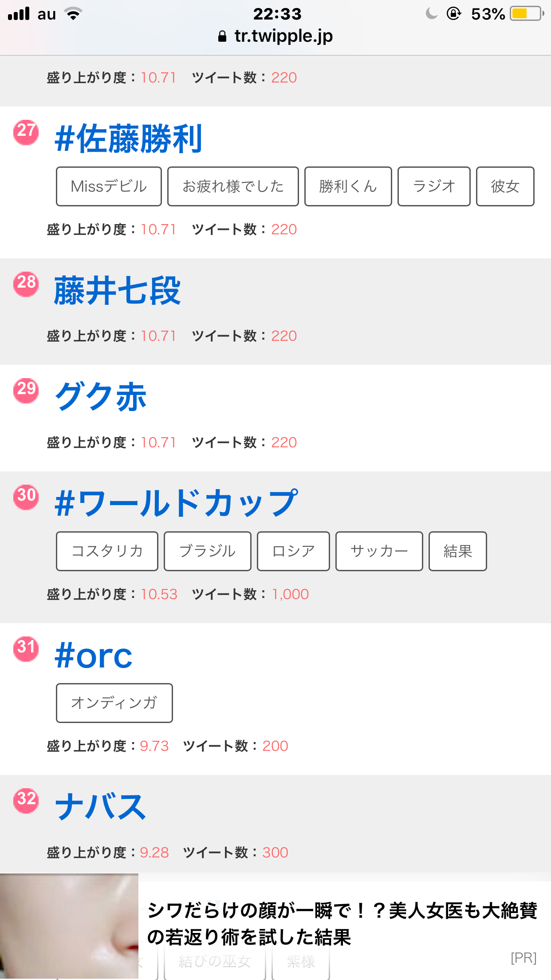Open the #ワールドカップ hashtag link
This screenshot has width=551, height=980.
click(x=176, y=503)
